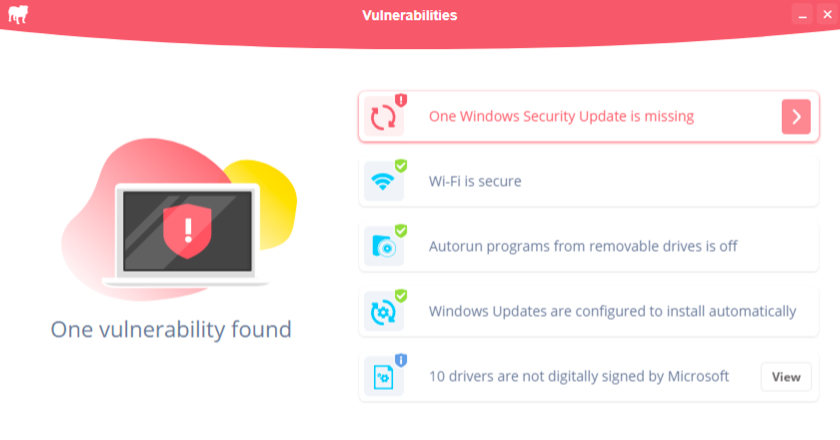Image resolution: width=840 pixels, height=440 pixels.
Task: Click the blue info badge on drivers icon
Action: click(401, 360)
